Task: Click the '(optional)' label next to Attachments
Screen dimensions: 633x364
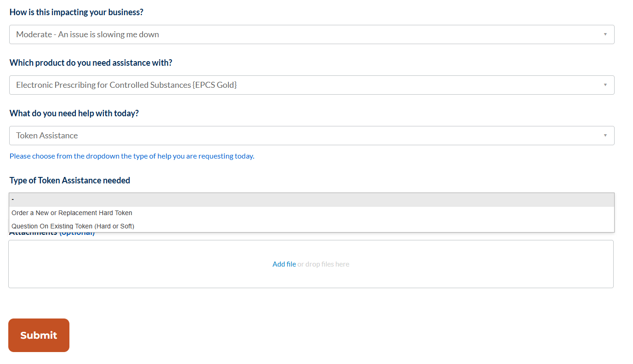Action: [x=77, y=232]
